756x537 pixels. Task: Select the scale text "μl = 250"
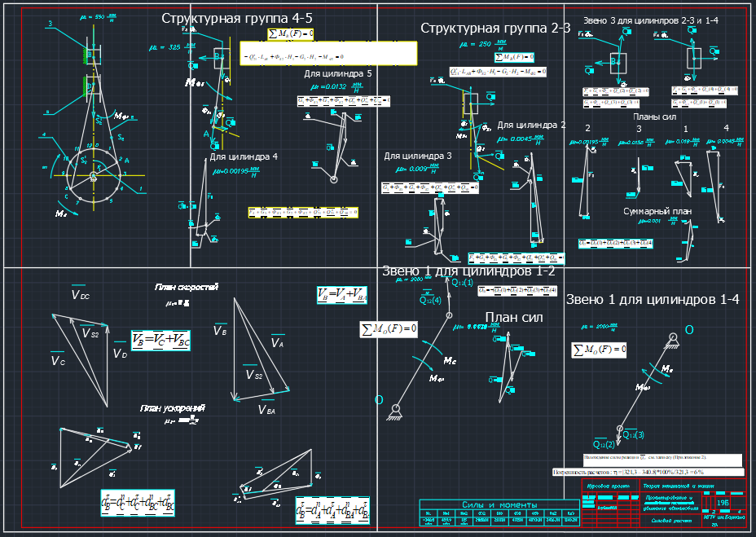click(x=482, y=44)
